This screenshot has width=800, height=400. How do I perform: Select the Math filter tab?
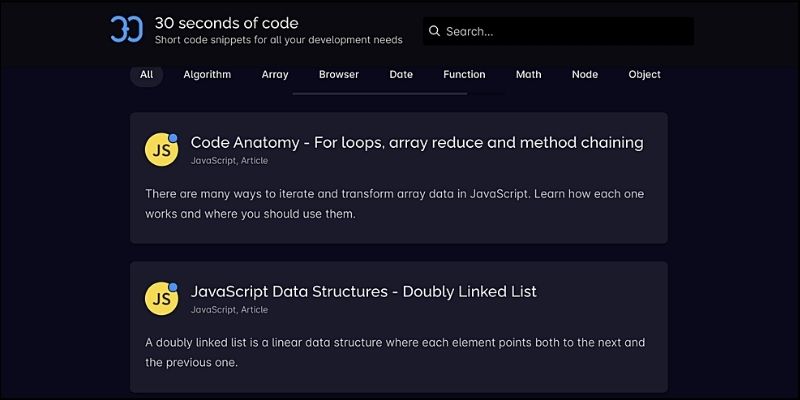(529, 74)
